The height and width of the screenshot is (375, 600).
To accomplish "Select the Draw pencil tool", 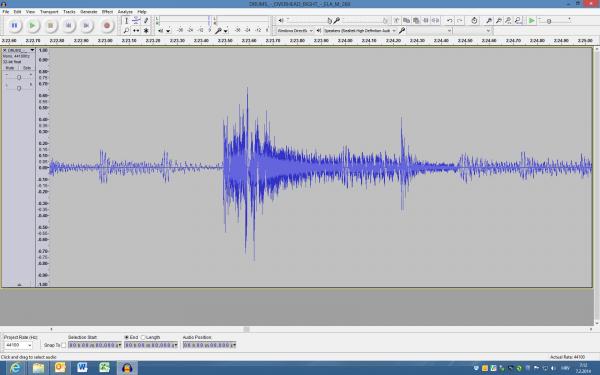I will point(146,21).
